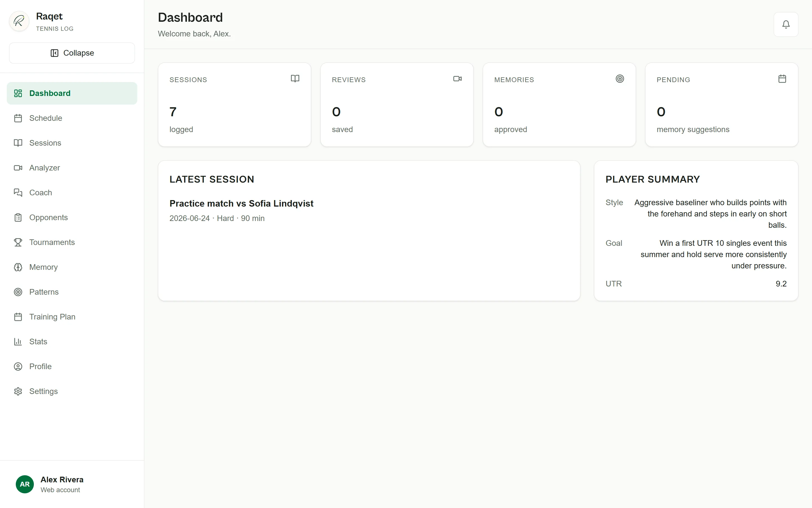Image resolution: width=812 pixels, height=508 pixels.
Task: Open the Stats page
Action: (72, 342)
